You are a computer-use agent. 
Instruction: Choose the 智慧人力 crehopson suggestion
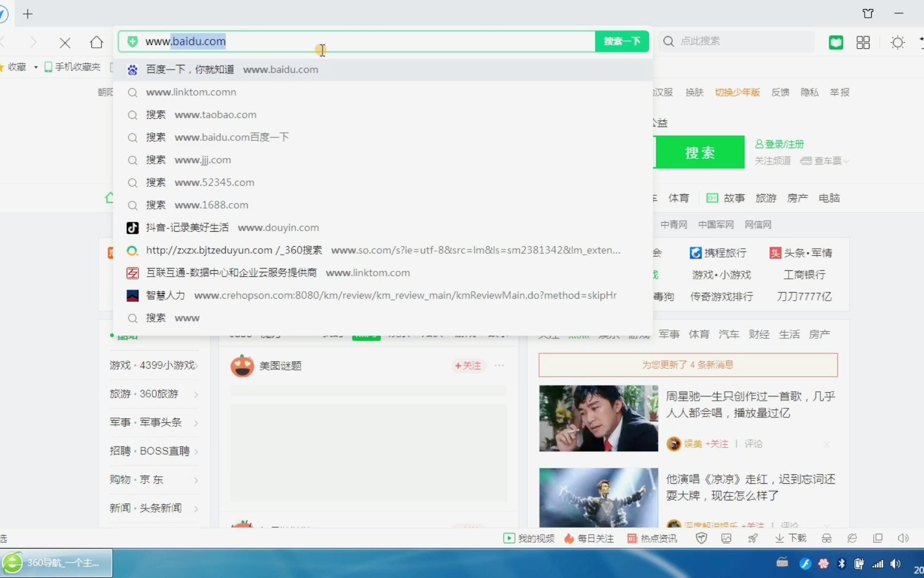pyautogui.click(x=383, y=295)
